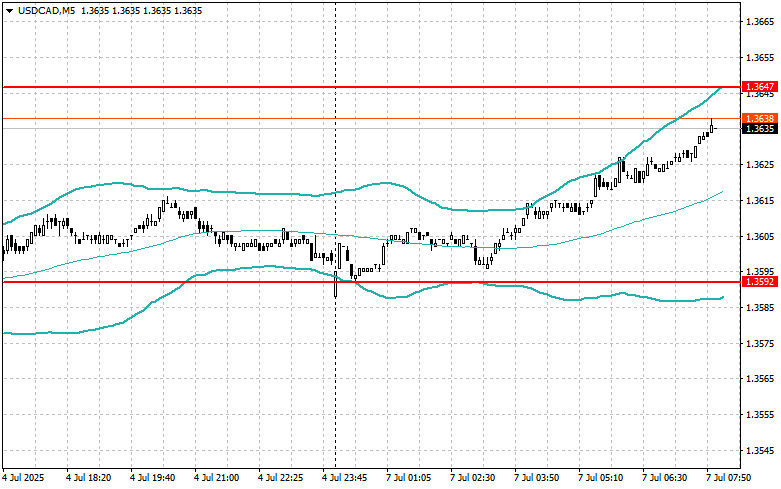The height and width of the screenshot is (489, 781).
Task: Click the orange 1.3638 price level label
Action: point(759,119)
